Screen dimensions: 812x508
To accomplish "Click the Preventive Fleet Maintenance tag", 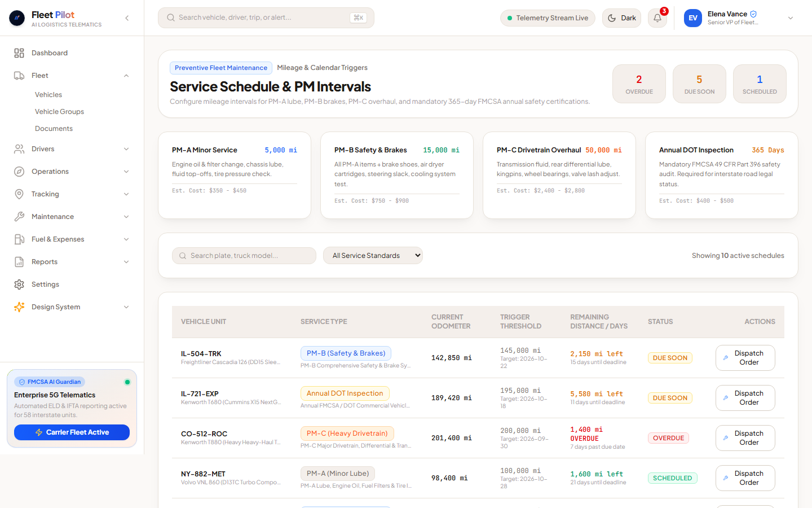I will click(221, 68).
